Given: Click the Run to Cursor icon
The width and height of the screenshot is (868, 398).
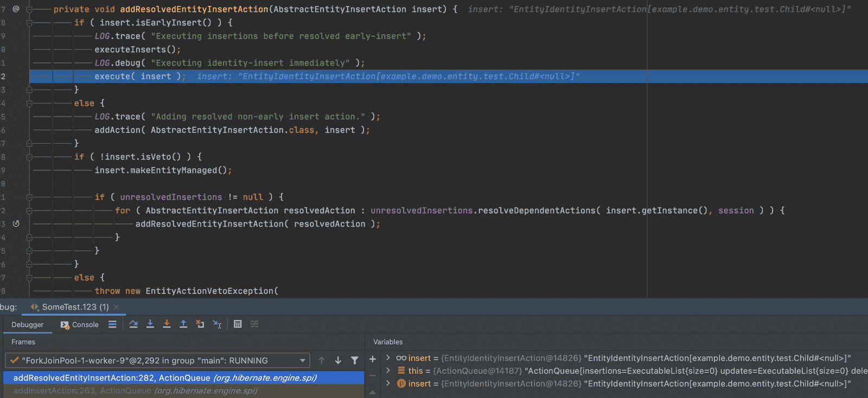Looking at the screenshot, I should point(217,324).
